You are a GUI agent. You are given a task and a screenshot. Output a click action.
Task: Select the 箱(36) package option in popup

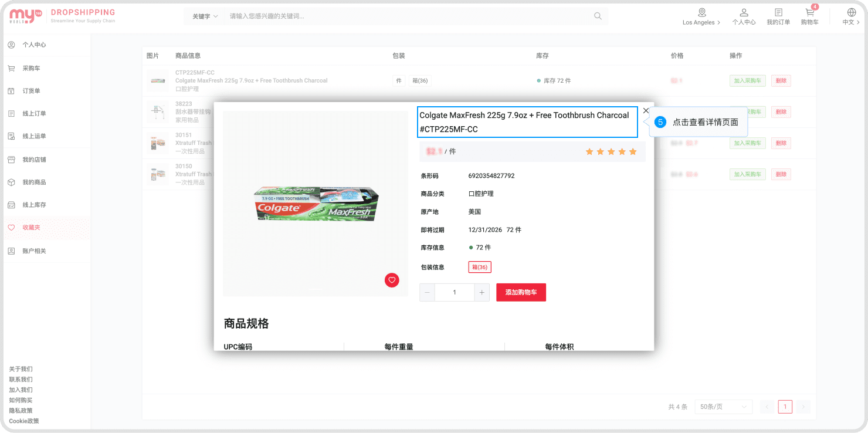point(480,267)
